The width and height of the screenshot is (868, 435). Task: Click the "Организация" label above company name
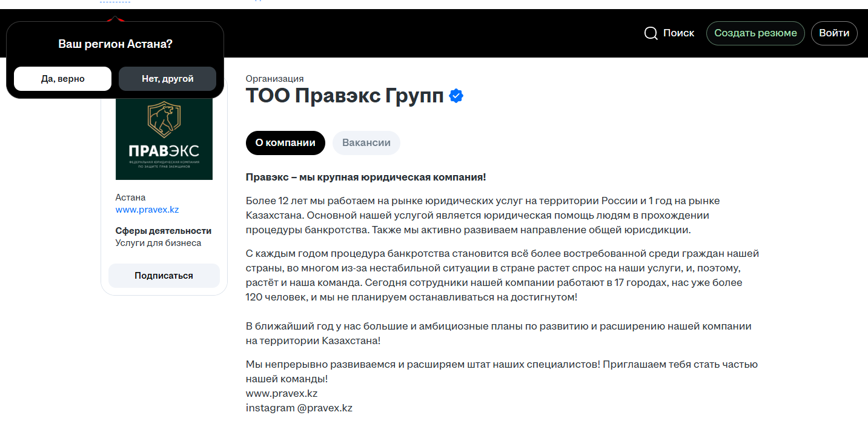[275, 79]
